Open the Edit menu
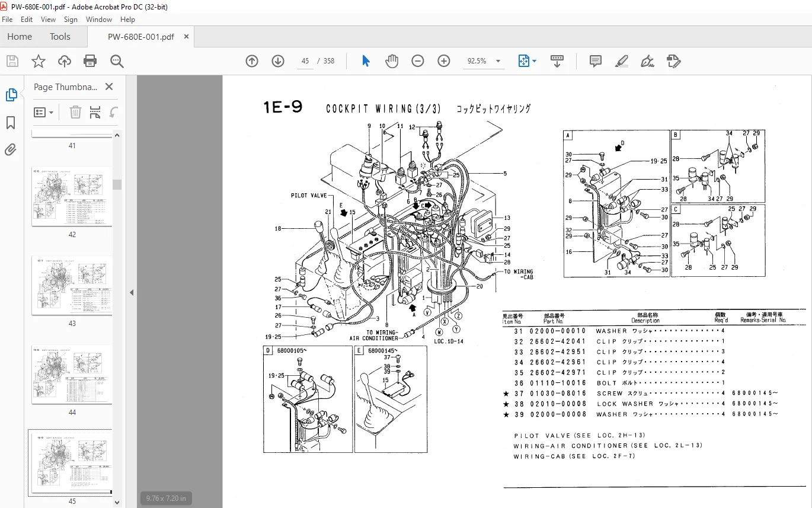Image resolution: width=812 pixels, height=508 pixels. pyautogui.click(x=27, y=20)
